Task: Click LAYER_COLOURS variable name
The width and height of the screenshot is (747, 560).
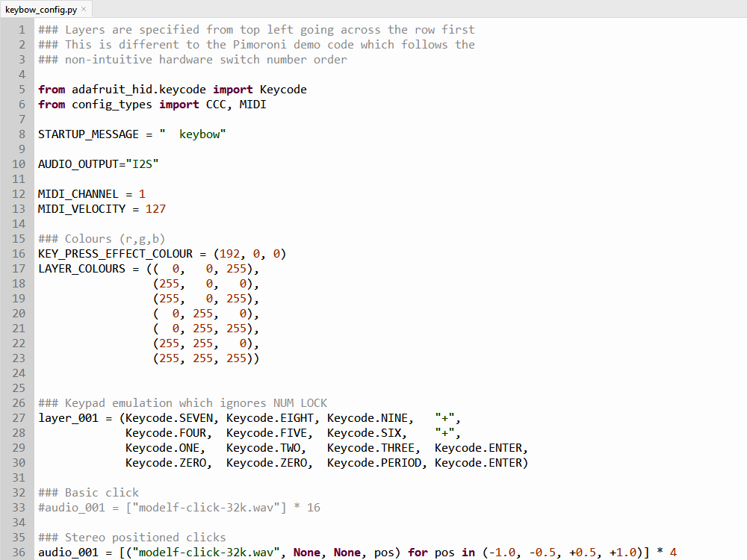Action: pyautogui.click(x=81, y=269)
